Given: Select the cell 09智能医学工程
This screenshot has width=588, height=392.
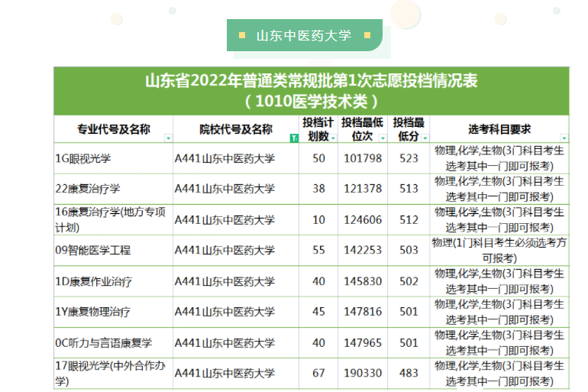Looking at the screenshot, I should [114, 250].
